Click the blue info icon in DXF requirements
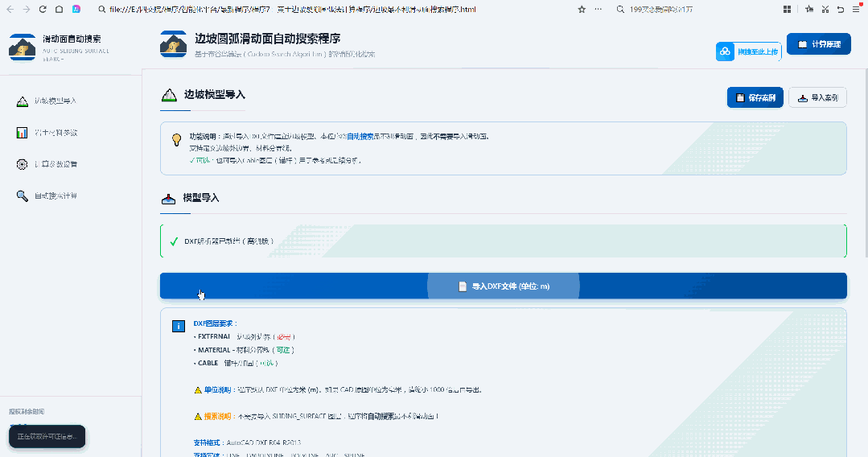Image resolution: width=868 pixels, height=457 pixels. pyautogui.click(x=179, y=326)
